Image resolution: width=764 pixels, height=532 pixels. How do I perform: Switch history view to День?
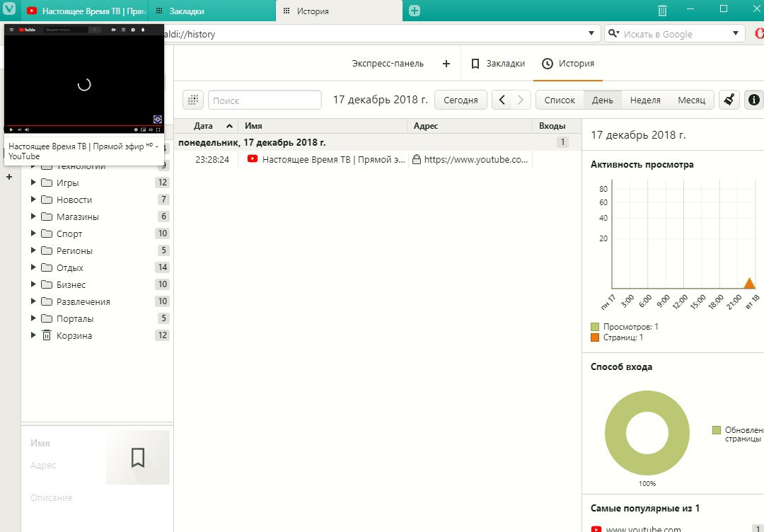602,100
